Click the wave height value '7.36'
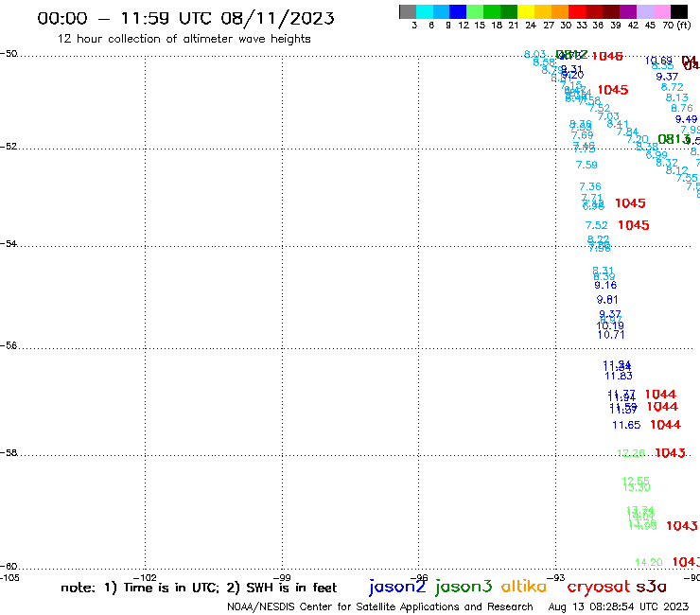The image size is (700, 615). [590, 186]
